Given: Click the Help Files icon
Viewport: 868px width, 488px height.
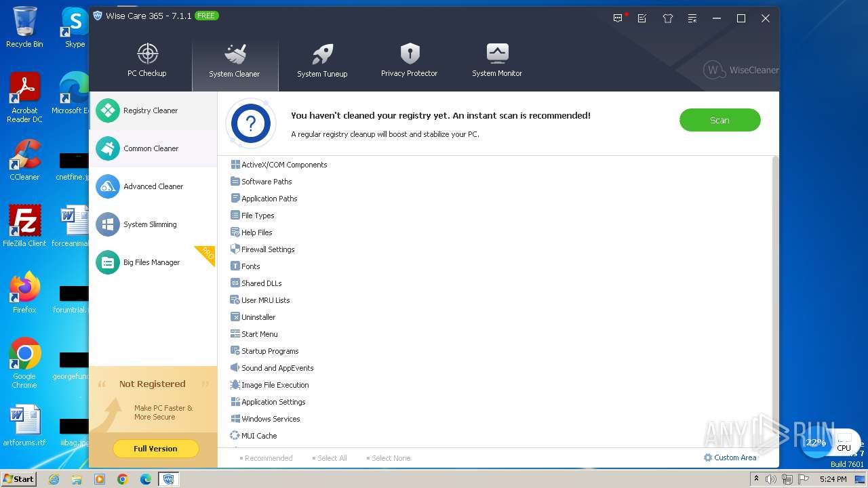Looking at the screenshot, I should (x=235, y=232).
